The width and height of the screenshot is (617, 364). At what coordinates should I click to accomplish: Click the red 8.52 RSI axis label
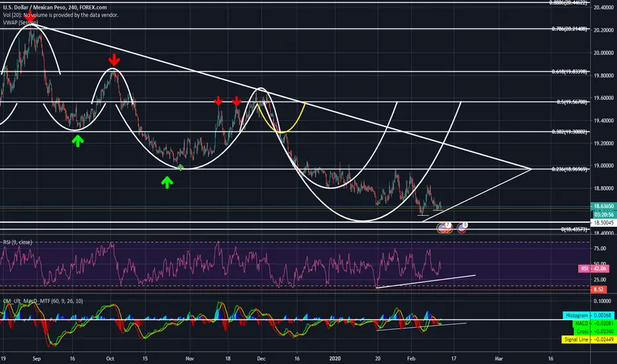pos(598,289)
